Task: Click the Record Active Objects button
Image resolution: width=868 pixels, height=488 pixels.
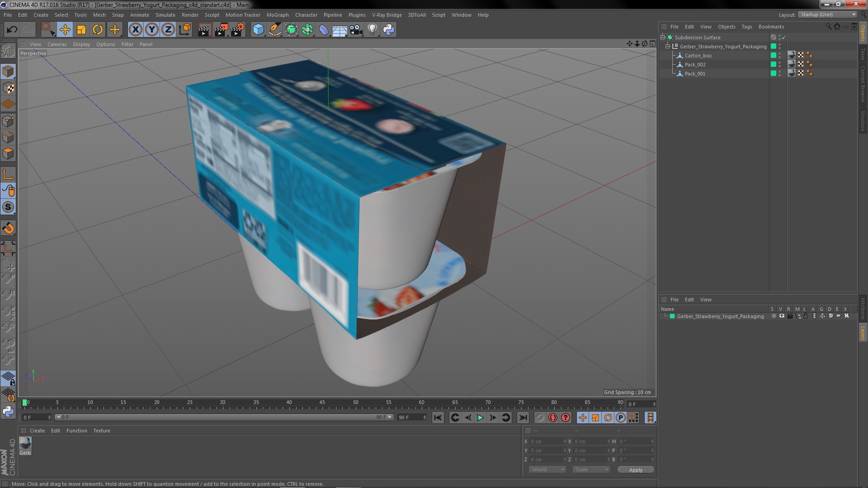Action: pos(540,418)
